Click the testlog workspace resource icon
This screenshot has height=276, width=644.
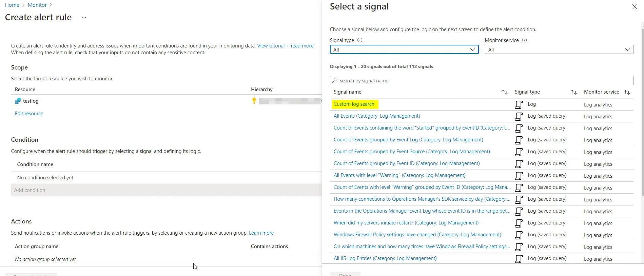coord(18,101)
